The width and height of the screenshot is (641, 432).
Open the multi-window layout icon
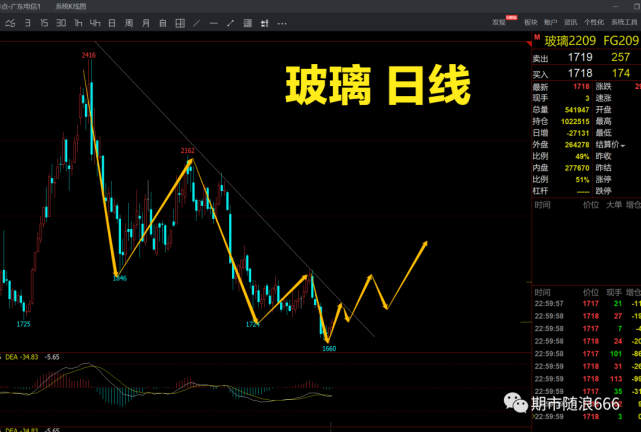tap(180, 23)
